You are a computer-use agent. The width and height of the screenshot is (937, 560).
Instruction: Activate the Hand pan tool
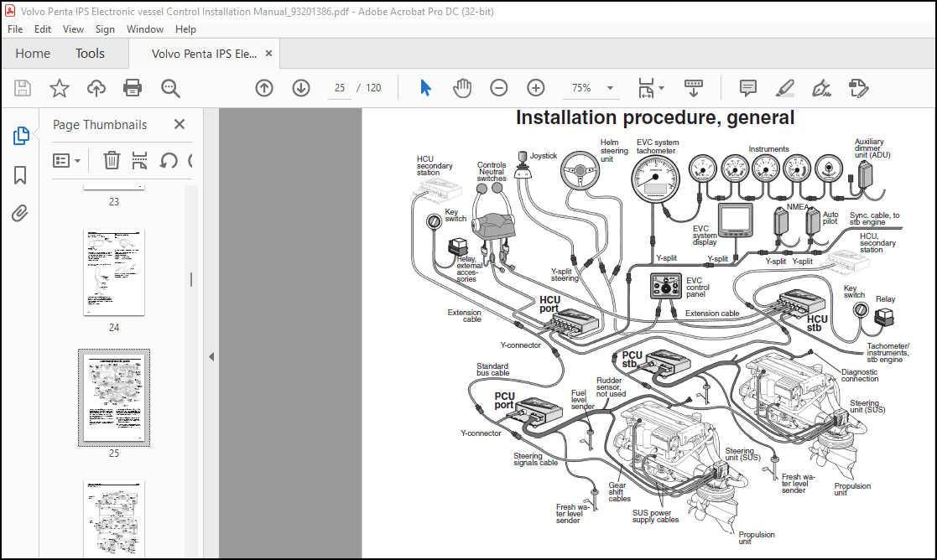coord(462,88)
